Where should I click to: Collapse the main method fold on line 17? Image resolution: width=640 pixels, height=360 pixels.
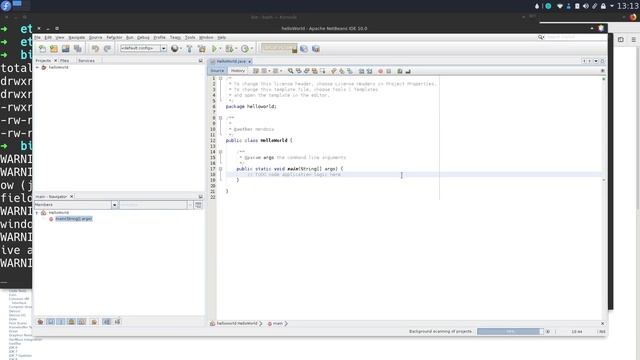point(220,169)
